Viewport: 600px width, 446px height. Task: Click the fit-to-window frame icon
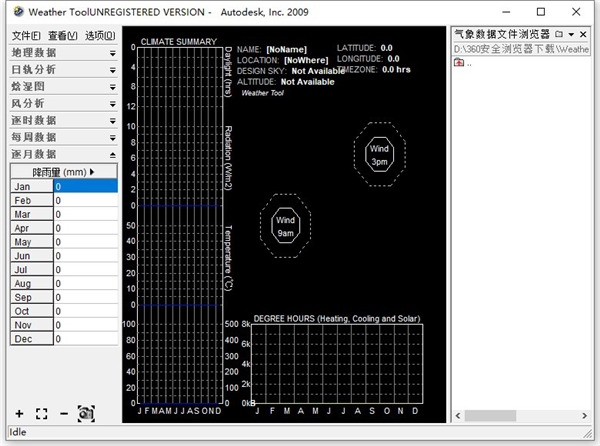[x=41, y=413]
